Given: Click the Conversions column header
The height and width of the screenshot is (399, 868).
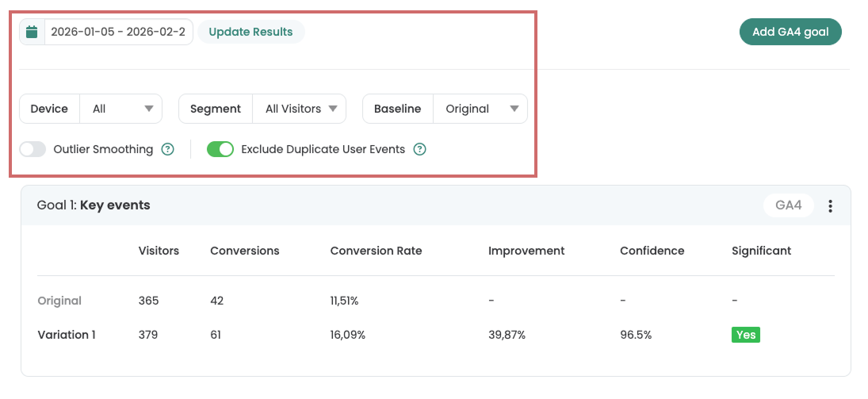Looking at the screenshot, I should point(245,251).
